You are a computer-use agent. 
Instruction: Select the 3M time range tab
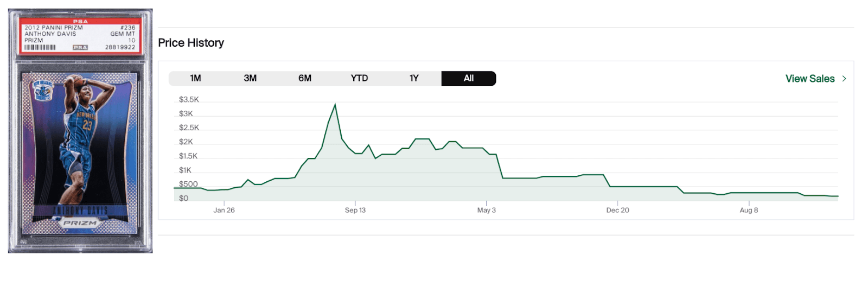[250, 78]
